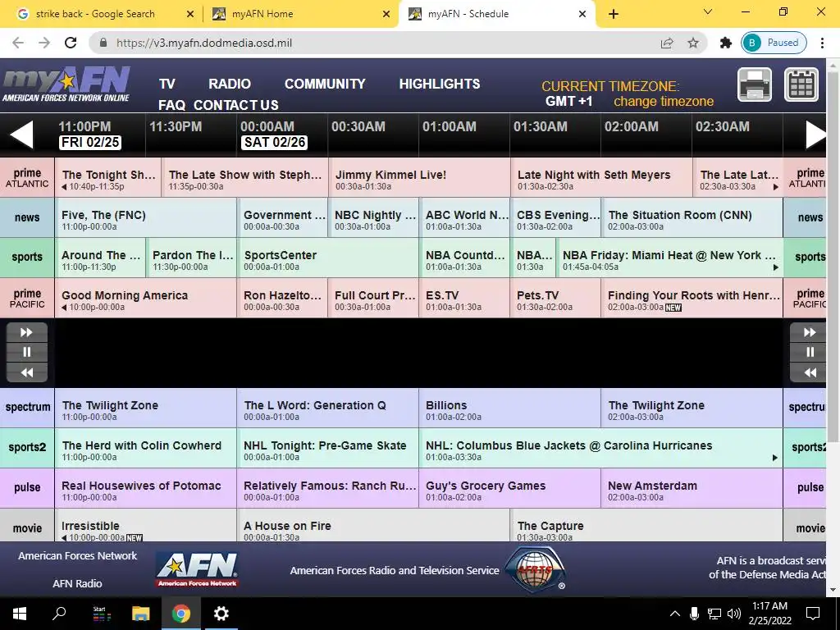The height and width of the screenshot is (630, 840).
Task: Open The L Word: Generation Q listing
Action: (328, 408)
